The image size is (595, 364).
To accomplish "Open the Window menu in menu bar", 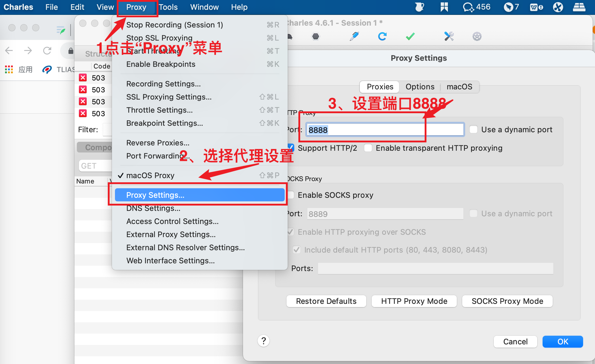I will tap(204, 7).
